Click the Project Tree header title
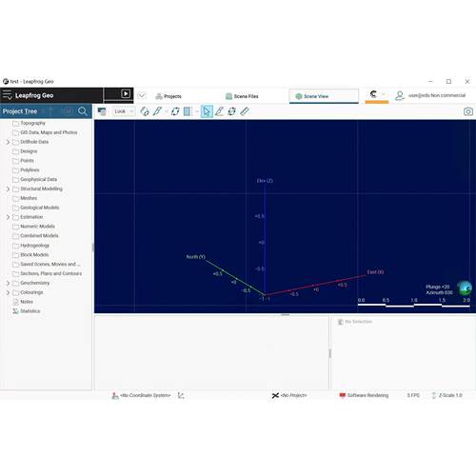Viewport: 476px width, 476px height. coord(20,111)
